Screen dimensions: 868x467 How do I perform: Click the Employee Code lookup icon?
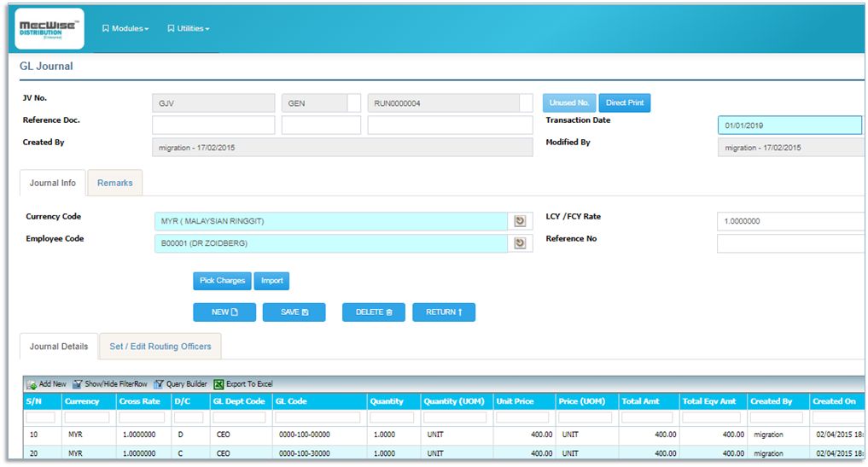[519, 244]
